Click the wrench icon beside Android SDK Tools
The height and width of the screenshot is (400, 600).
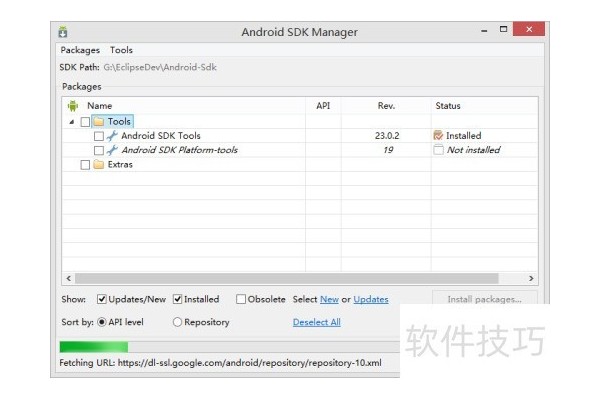tap(112, 136)
